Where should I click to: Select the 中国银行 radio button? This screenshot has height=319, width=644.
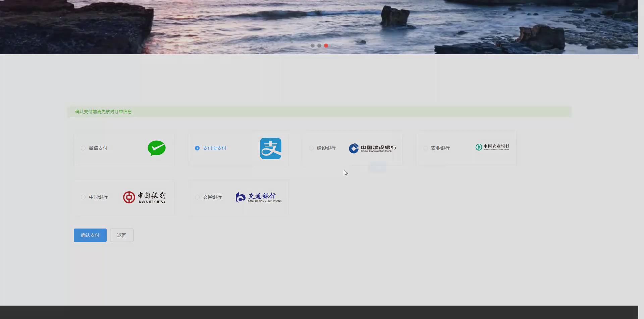pos(83,197)
